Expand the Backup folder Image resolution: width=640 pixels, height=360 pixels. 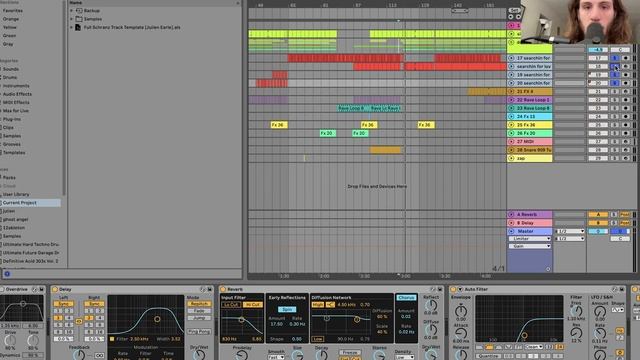tap(71, 11)
